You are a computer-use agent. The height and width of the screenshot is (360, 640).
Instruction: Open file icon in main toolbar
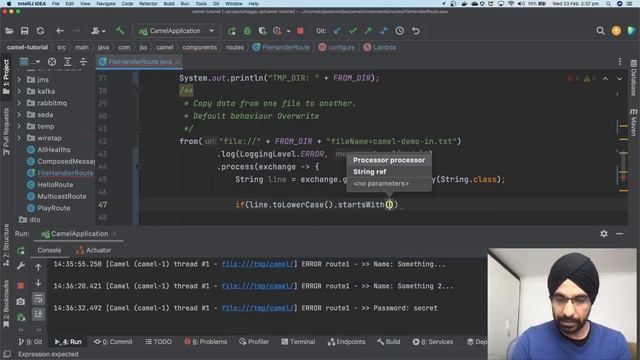click(9, 31)
